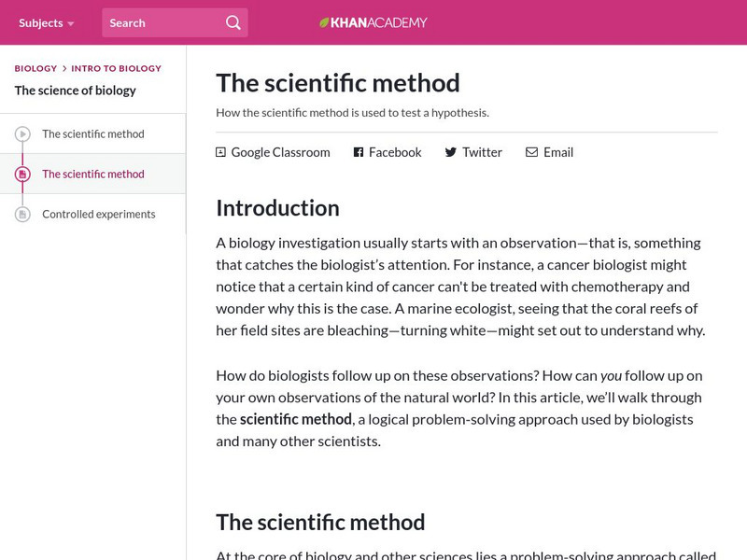Screen dimensions: 747x560
Task: Click the BIOLOGY breadcrumb chevron separator
Action: [x=63, y=68]
